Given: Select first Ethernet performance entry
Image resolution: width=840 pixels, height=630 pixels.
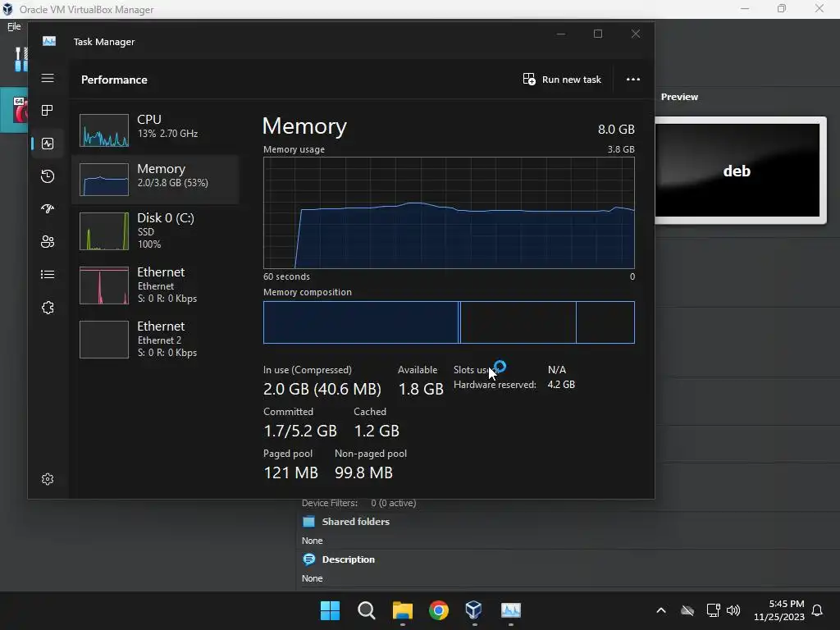Looking at the screenshot, I should pyautogui.click(x=155, y=285).
